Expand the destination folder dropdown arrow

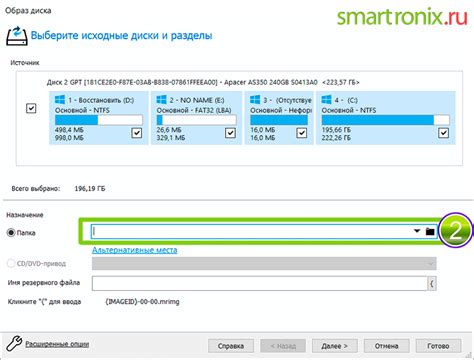click(417, 231)
